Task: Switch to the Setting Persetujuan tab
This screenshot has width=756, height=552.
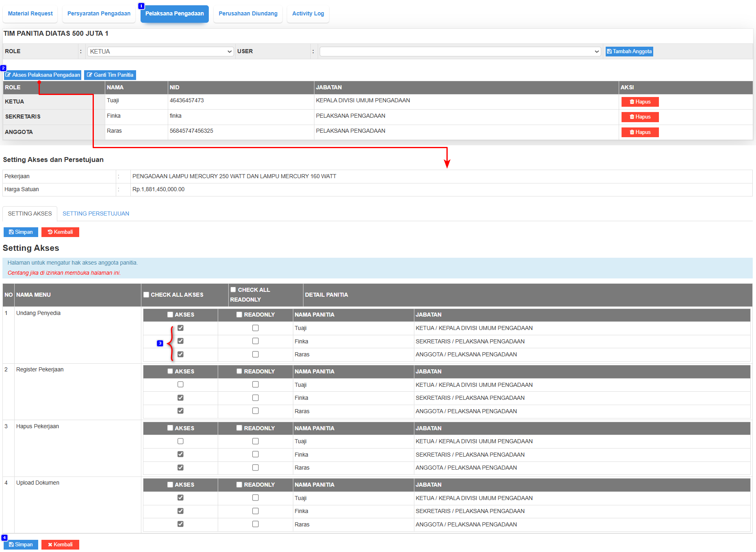Action: point(96,214)
